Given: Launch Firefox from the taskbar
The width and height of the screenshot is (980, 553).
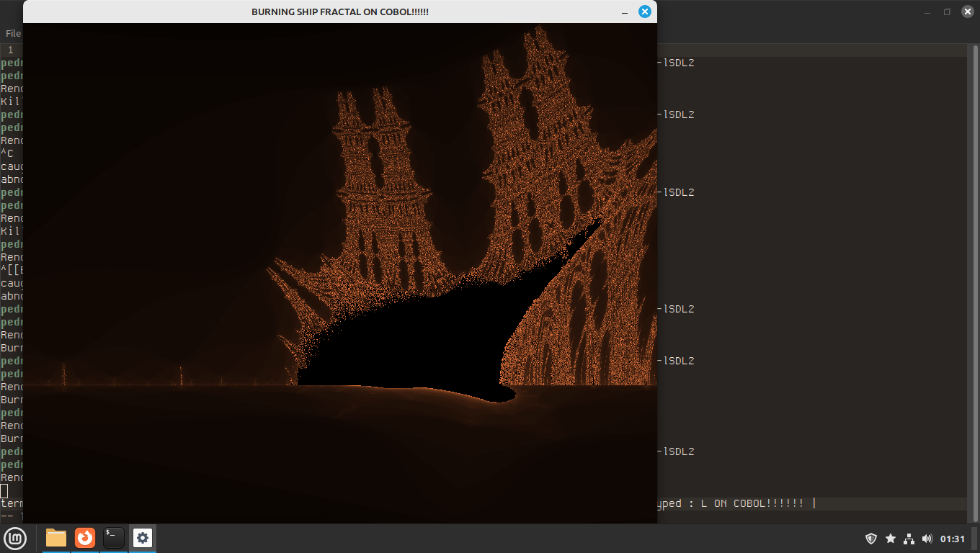Looking at the screenshot, I should tap(85, 538).
